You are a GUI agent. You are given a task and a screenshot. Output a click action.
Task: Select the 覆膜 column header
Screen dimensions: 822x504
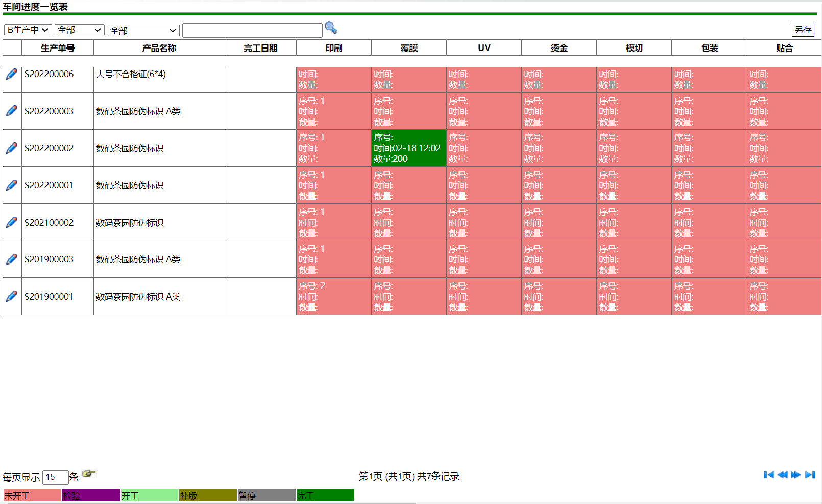click(408, 47)
